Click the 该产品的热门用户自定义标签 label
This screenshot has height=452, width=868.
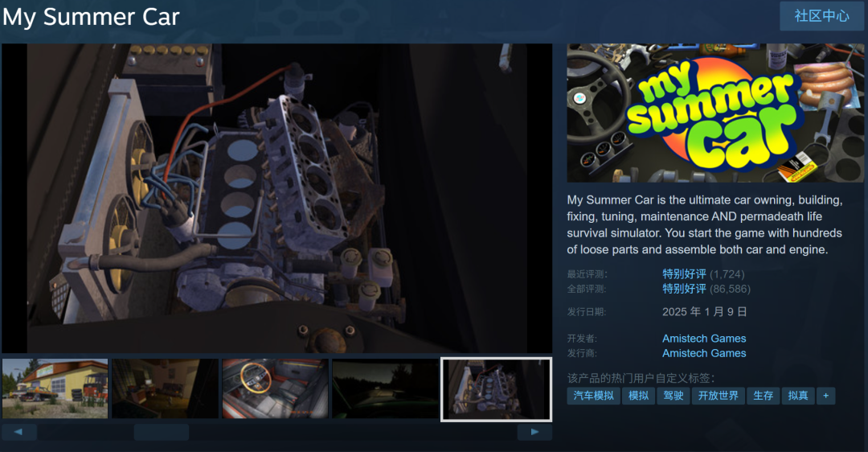(x=641, y=378)
